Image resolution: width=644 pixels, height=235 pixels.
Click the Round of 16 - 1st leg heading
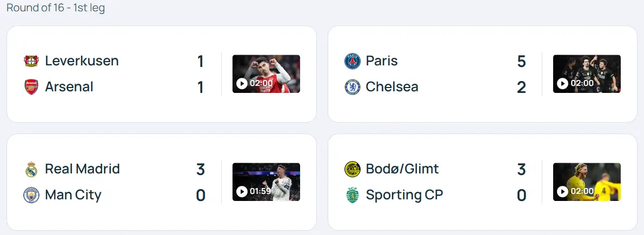pos(56,8)
